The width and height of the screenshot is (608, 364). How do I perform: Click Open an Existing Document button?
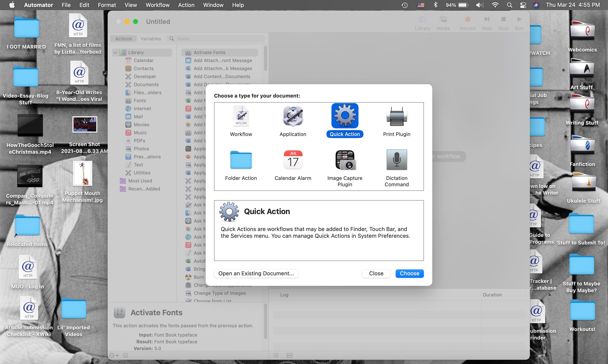point(256,273)
